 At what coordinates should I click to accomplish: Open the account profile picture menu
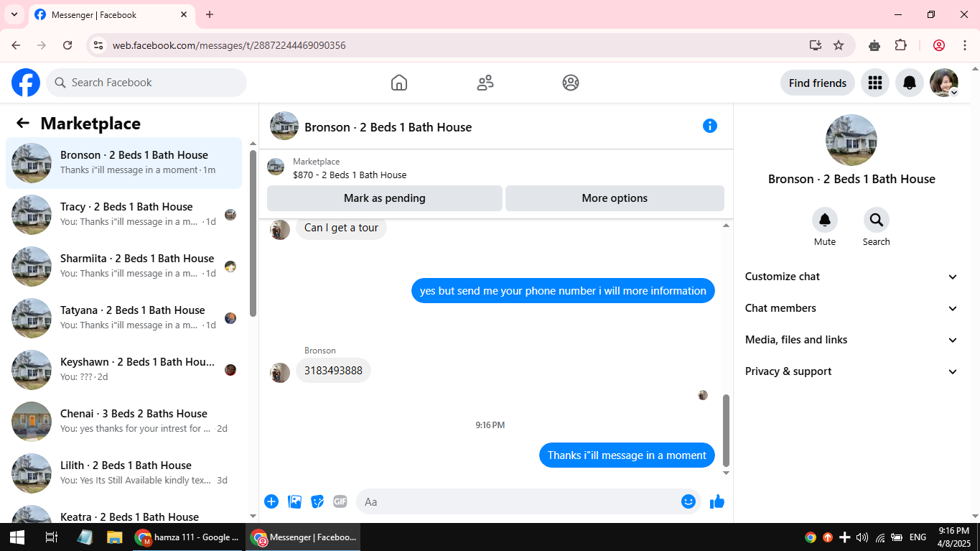pyautogui.click(x=944, y=83)
